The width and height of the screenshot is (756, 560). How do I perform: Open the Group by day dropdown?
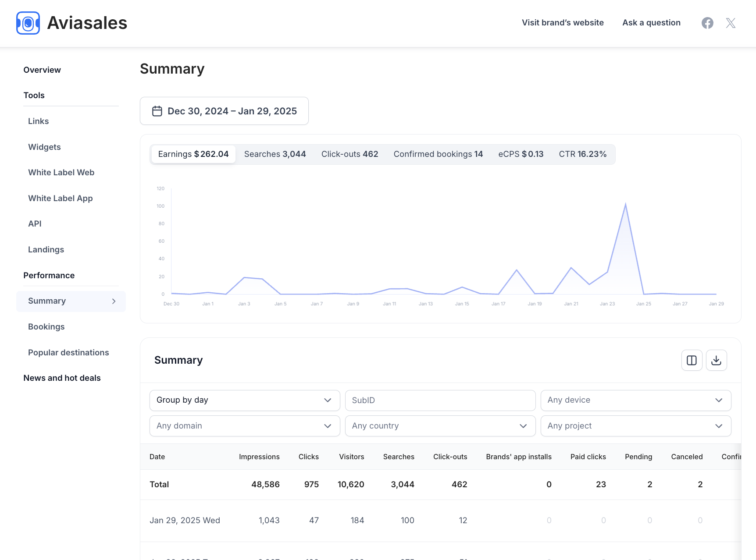point(245,401)
